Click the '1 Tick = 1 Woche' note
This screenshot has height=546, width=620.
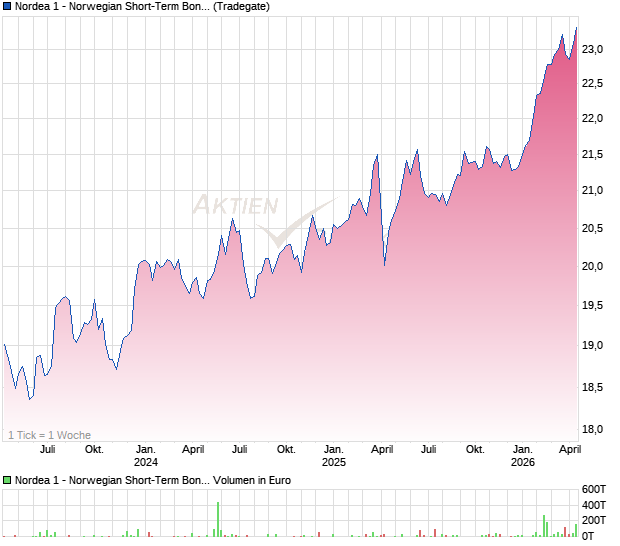tap(49, 435)
